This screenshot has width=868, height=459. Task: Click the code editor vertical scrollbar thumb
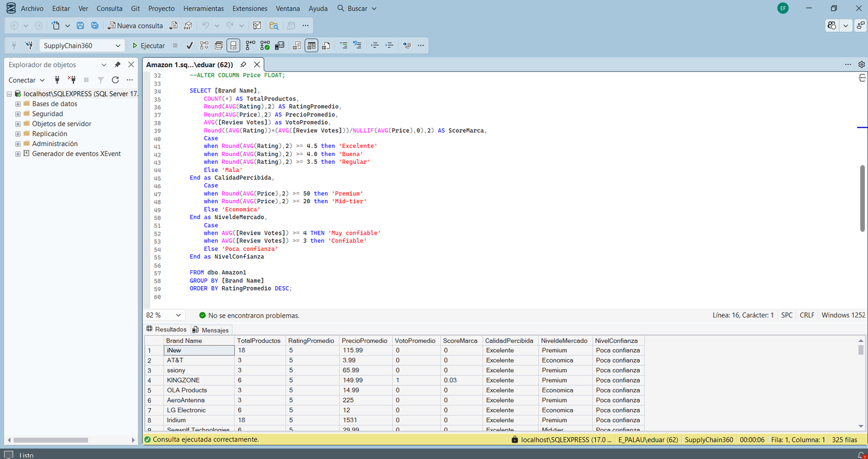[x=862, y=198]
